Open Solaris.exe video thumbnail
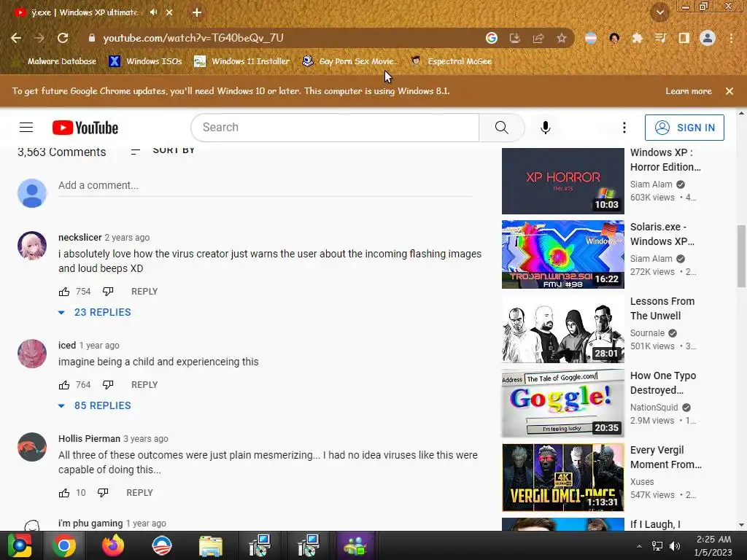The image size is (747, 560). coord(562,254)
